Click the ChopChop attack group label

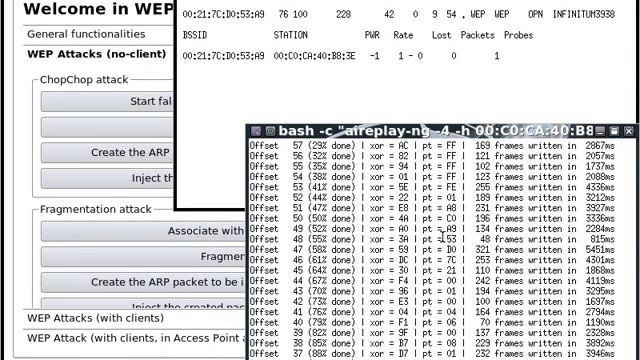click(x=84, y=80)
